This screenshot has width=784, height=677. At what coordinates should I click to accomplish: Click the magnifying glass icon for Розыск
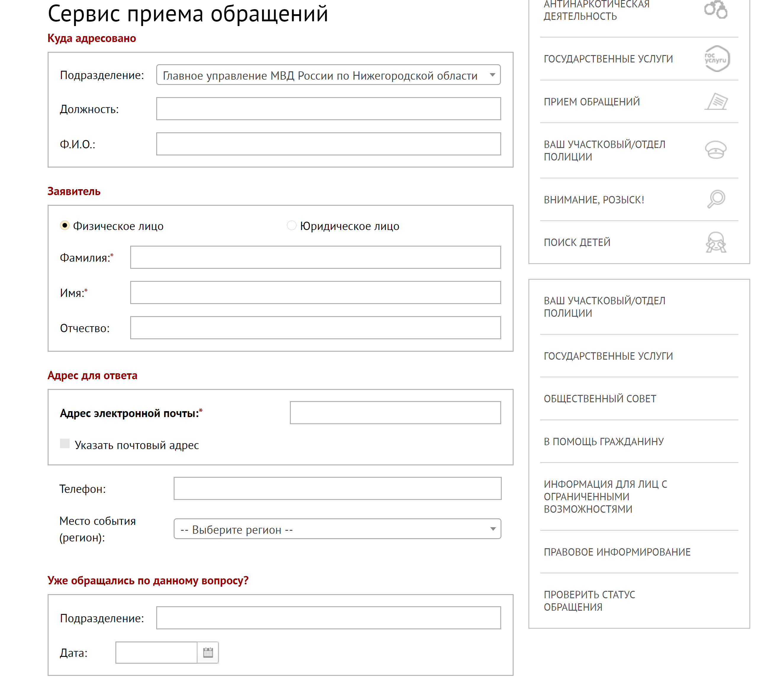point(716,199)
